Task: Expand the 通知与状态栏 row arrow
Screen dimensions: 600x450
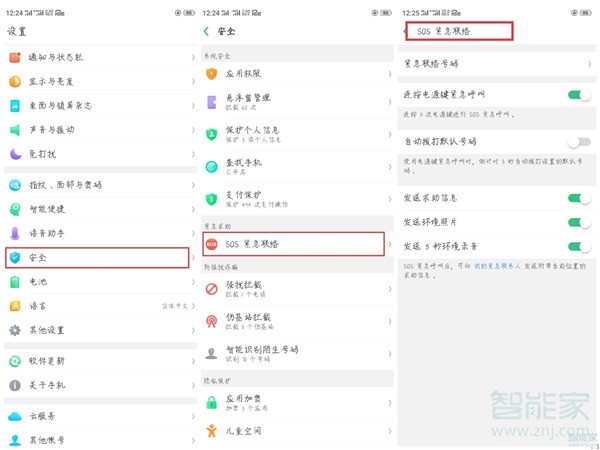Action: 192,57
